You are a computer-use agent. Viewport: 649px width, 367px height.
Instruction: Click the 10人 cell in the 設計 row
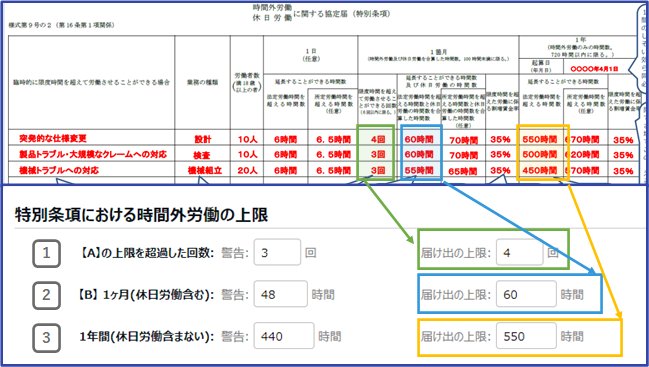click(247, 139)
